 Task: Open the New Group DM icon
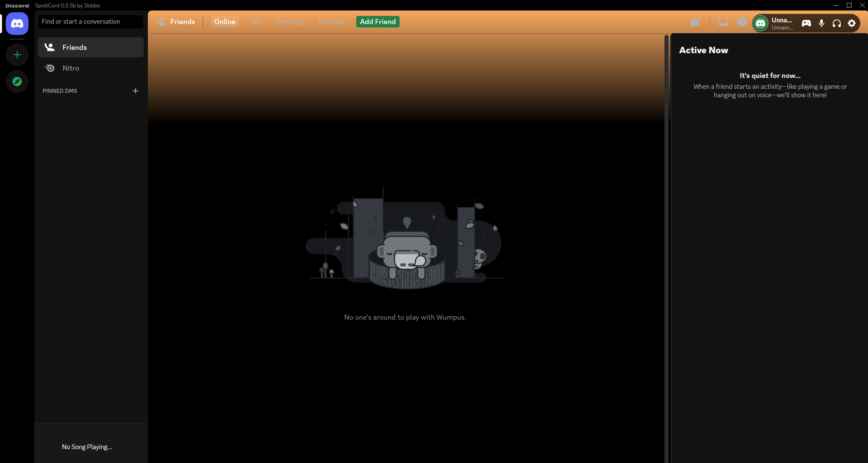(695, 22)
